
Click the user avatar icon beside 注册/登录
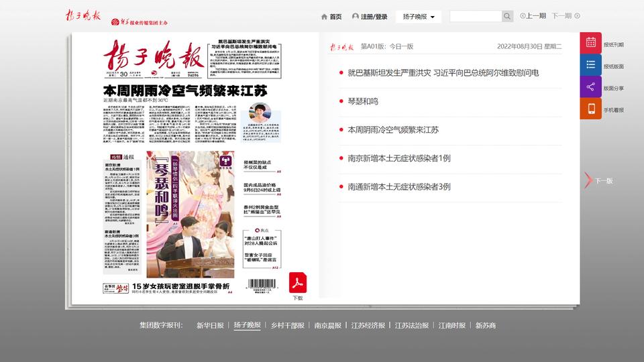click(x=356, y=16)
